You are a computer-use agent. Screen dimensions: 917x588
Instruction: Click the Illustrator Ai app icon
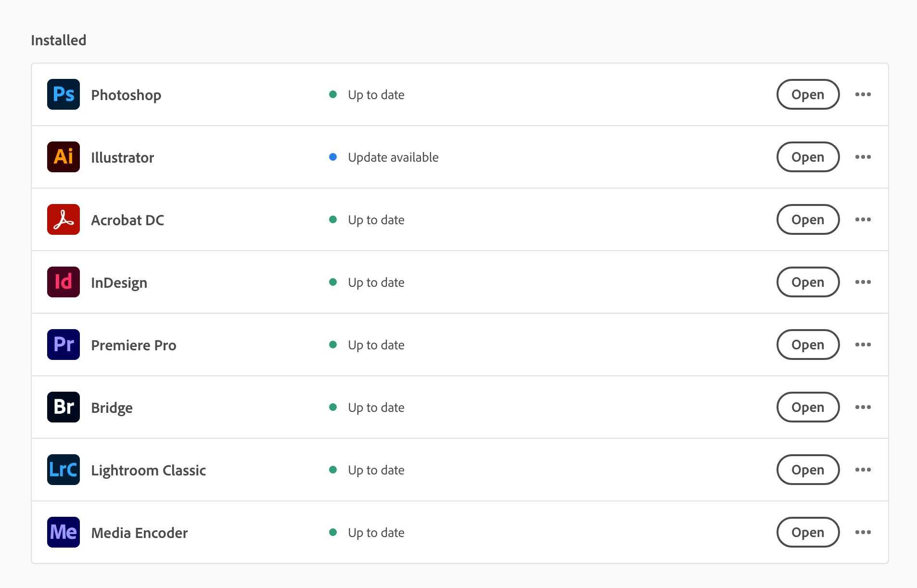point(64,157)
